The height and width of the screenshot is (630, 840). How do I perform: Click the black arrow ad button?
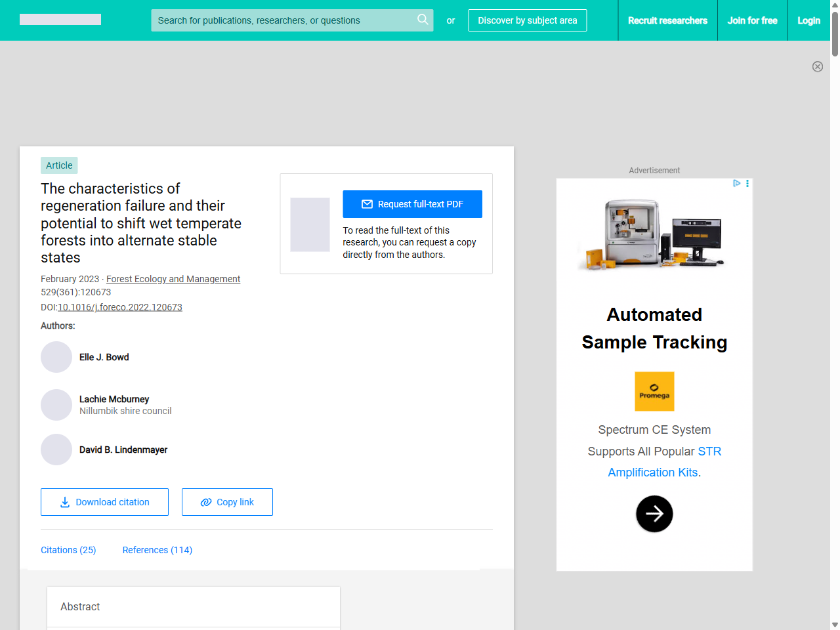[x=654, y=514]
